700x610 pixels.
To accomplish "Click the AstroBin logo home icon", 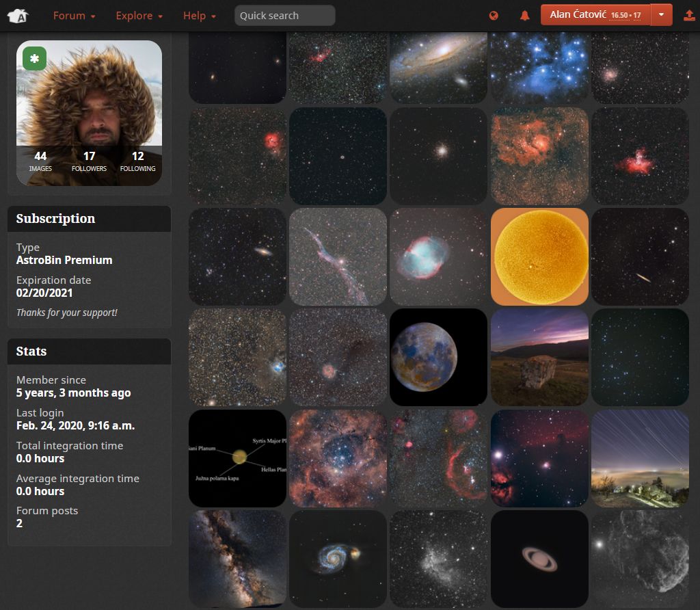I will pos(18,16).
